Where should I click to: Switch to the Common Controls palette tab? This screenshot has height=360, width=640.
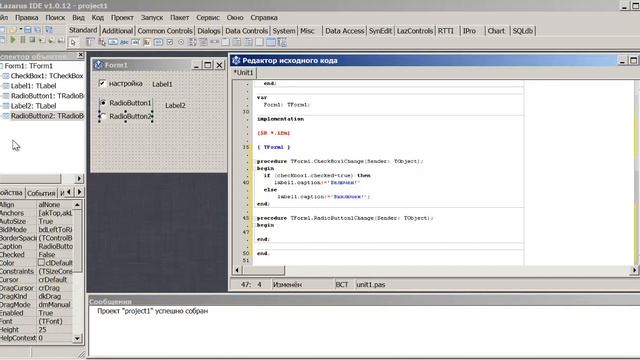tap(164, 31)
